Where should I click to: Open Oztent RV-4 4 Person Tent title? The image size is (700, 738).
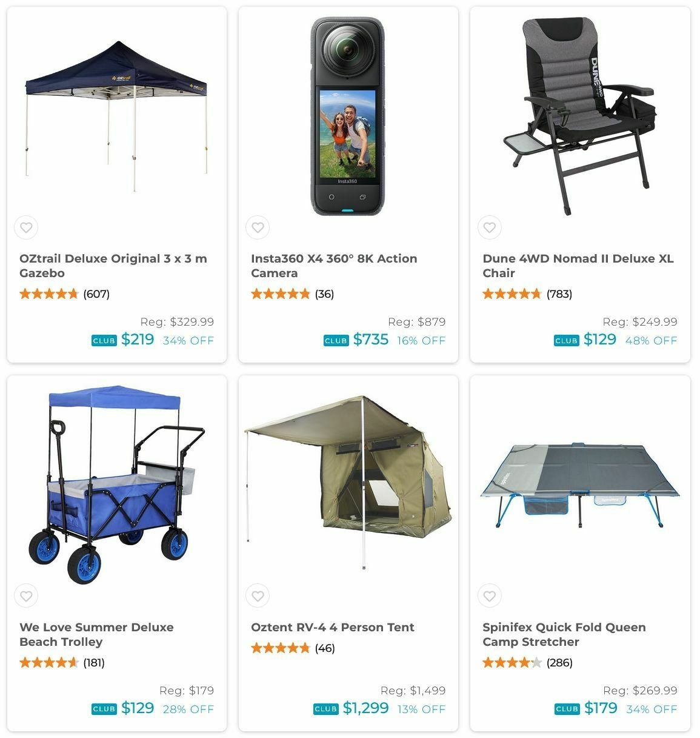pyautogui.click(x=333, y=627)
